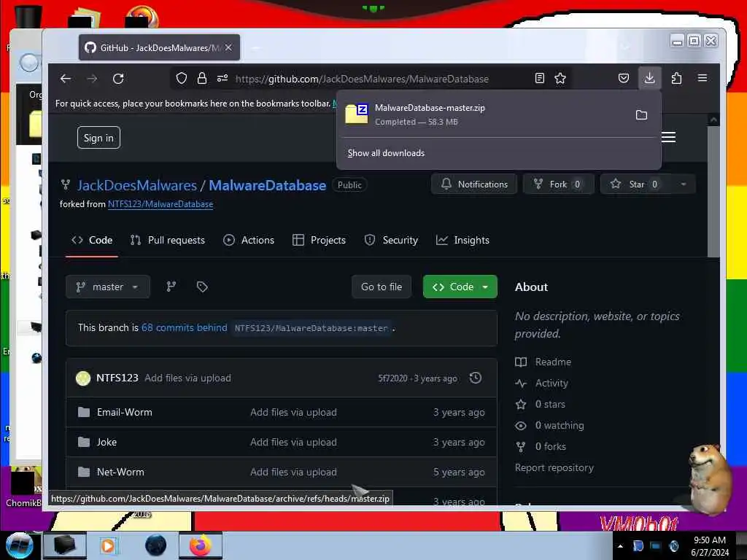Switch to the Pull requests tab

point(168,240)
